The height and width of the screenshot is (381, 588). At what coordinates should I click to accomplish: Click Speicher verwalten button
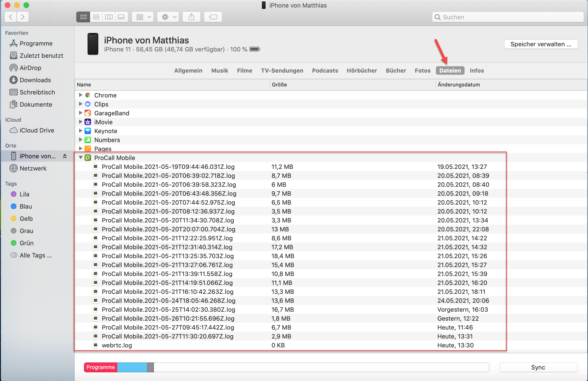click(x=541, y=44)
